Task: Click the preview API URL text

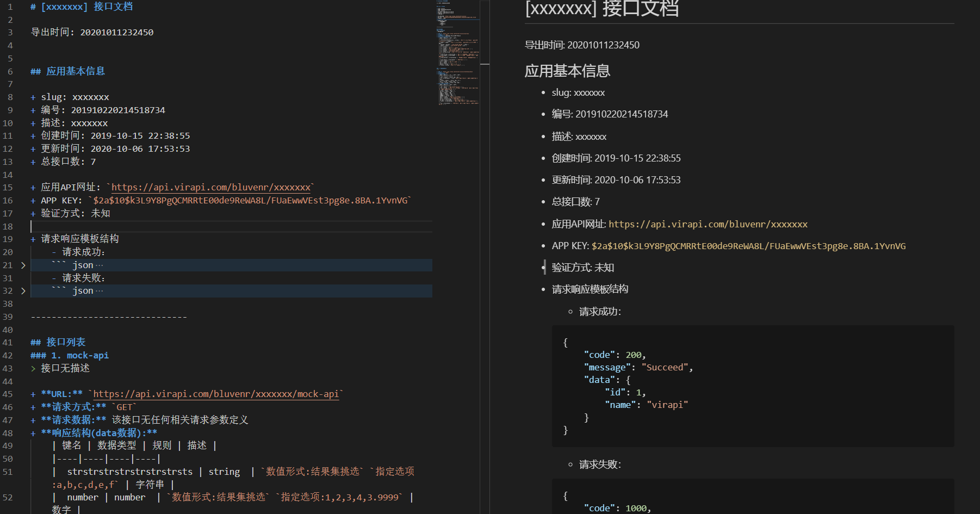Action: (708, 224)
